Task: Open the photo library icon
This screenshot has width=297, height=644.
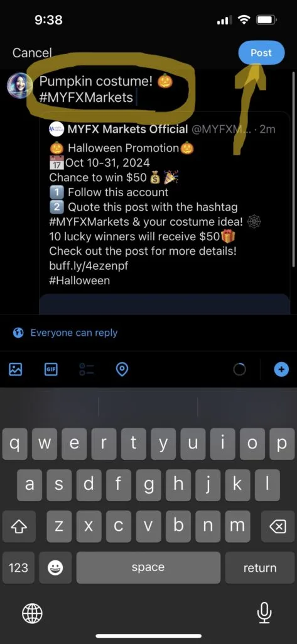Action: tap(16, 370)
